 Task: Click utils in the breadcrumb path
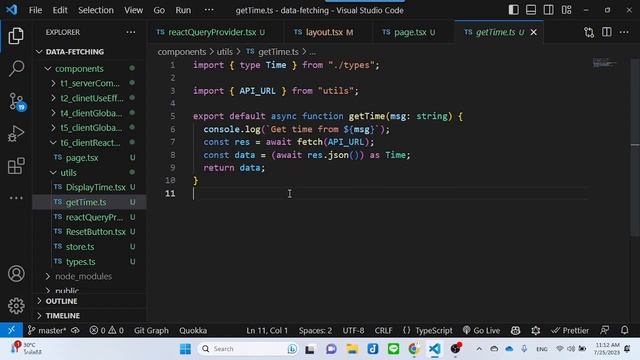pos(224,52)
